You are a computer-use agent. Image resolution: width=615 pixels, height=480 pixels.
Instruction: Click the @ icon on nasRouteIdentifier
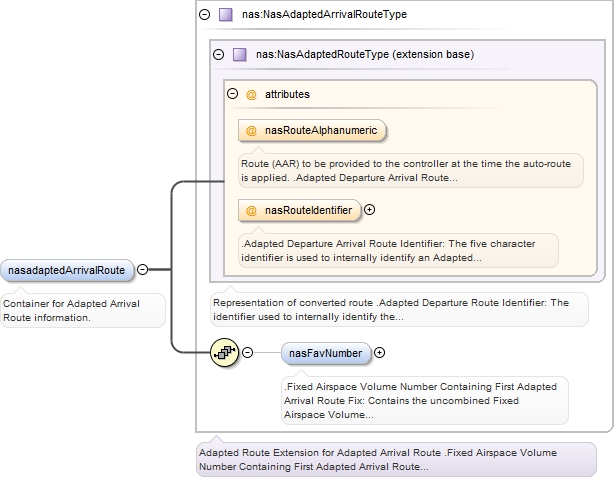[x=251, y=210]
